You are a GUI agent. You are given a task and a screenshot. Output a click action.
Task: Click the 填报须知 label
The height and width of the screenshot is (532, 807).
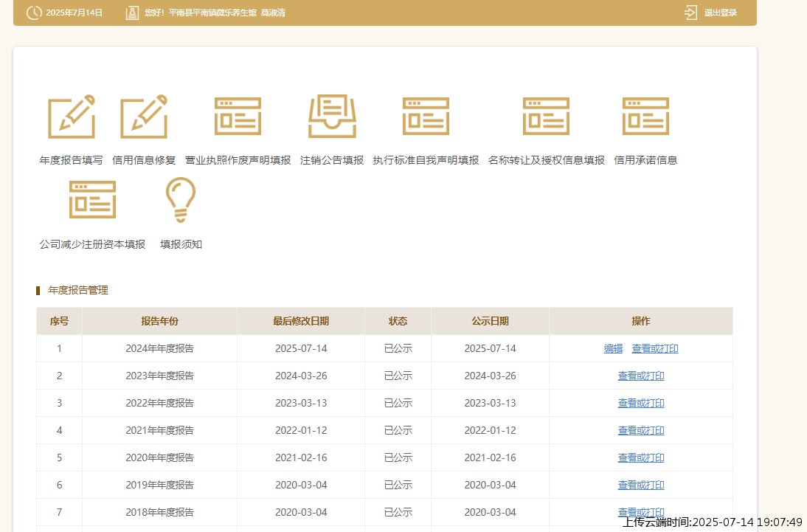click(x=181, y=244)
